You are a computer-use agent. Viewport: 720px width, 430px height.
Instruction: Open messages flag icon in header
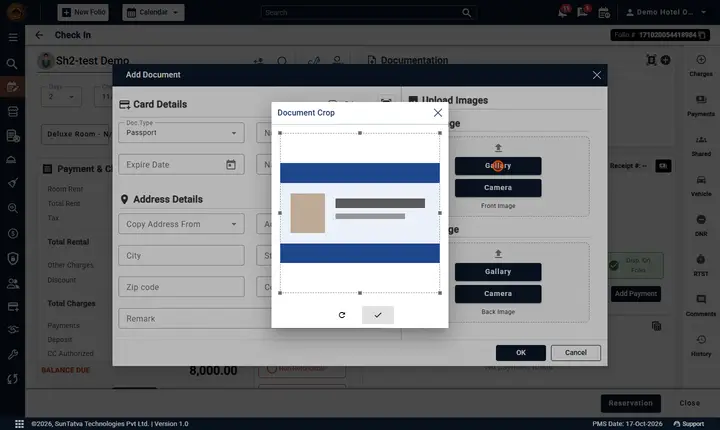pyautogui.click(x=583, y=12)
